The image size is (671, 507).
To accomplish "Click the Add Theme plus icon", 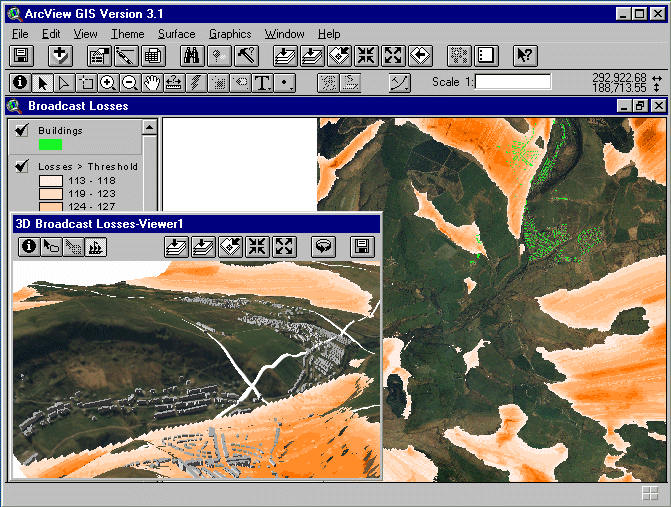I will click(x=61, y=56).
